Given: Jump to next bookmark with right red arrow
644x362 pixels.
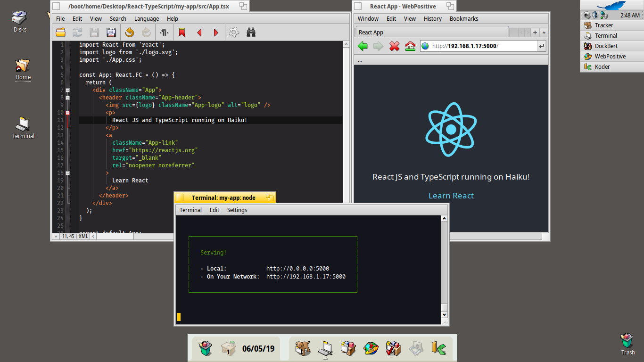Looking at the screenshot, I should (216, 33).
